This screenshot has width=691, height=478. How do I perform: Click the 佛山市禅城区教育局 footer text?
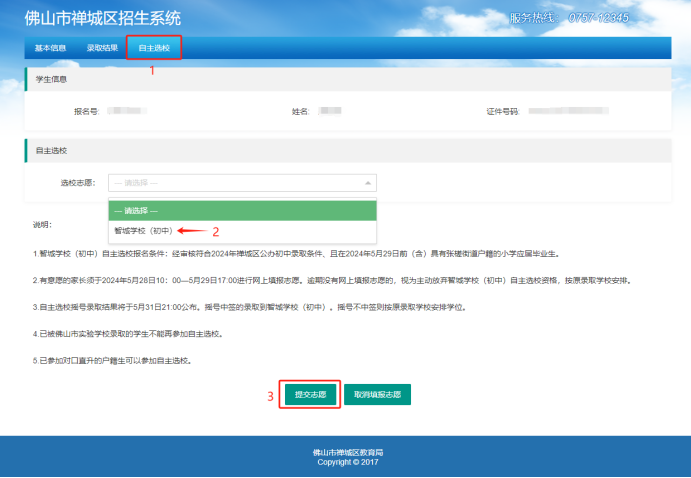tap(345, 453)
